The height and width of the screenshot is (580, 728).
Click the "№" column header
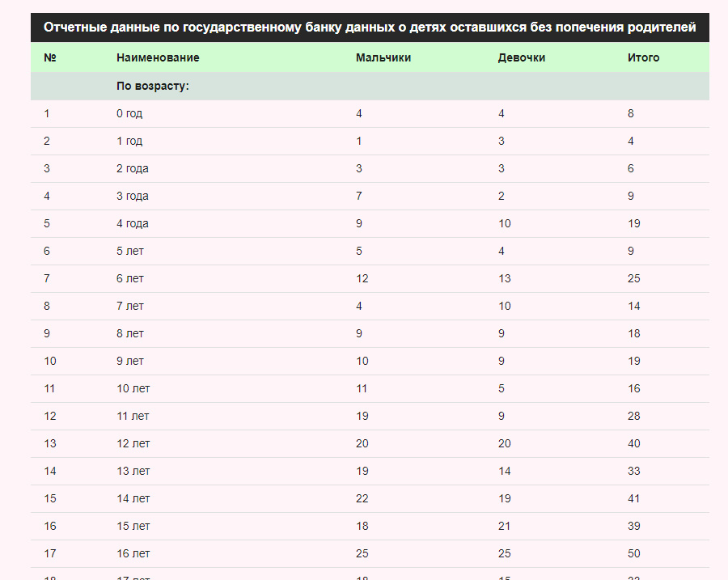50,57
